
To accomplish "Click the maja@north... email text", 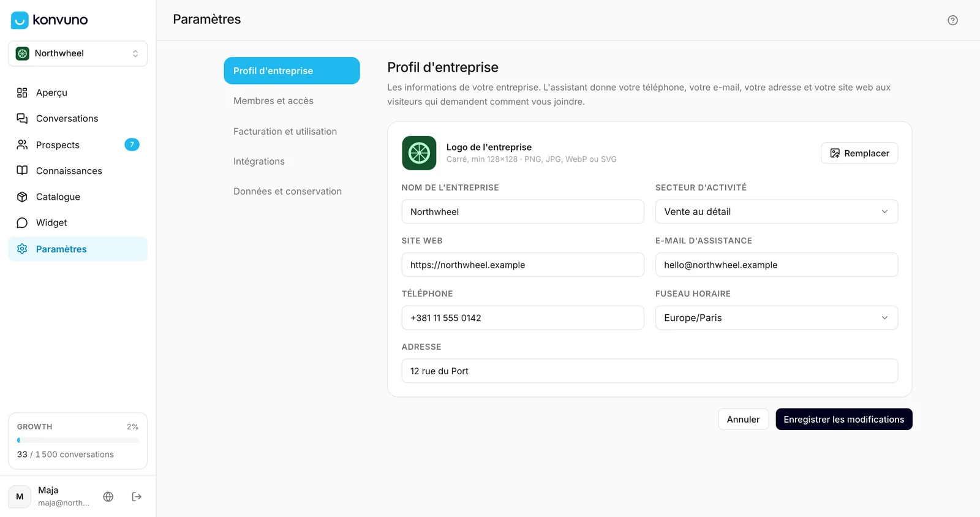I will point(64,503).
